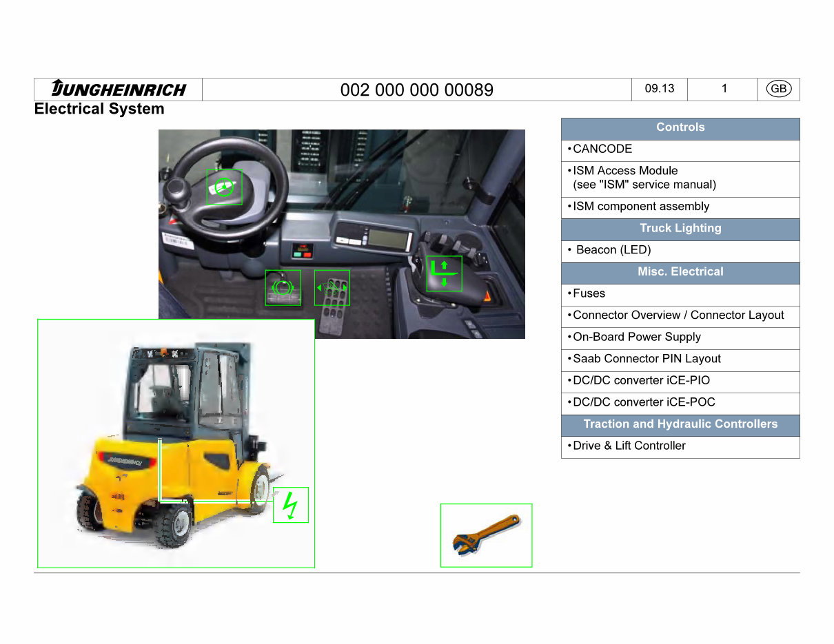This screenshot has height=644, width=834.
Task: Open ISM component assembly link
Action: click(680, 208)
